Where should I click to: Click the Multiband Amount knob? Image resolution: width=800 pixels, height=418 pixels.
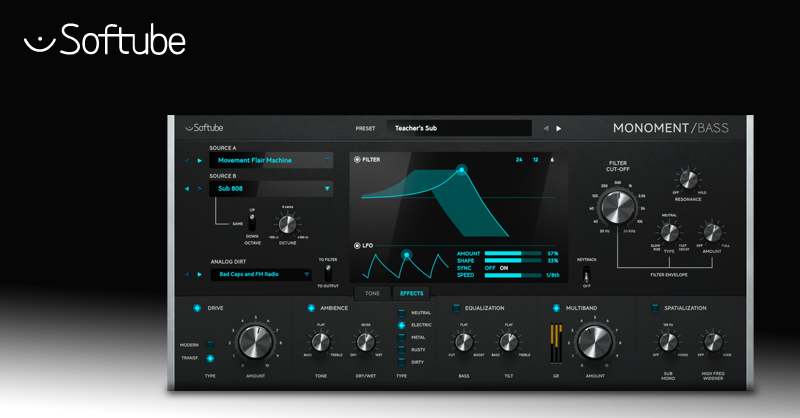pos(594,342)
